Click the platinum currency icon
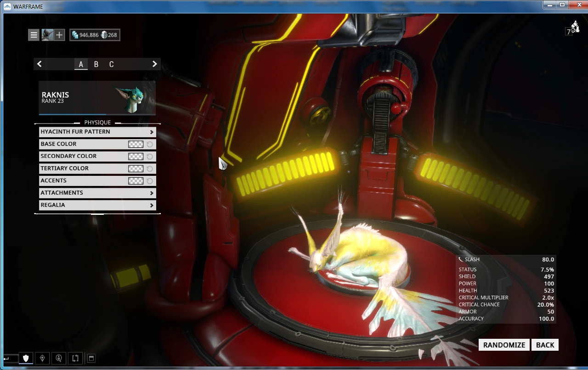The height and width of the screenshot is (370, 588). click(104, 35)
